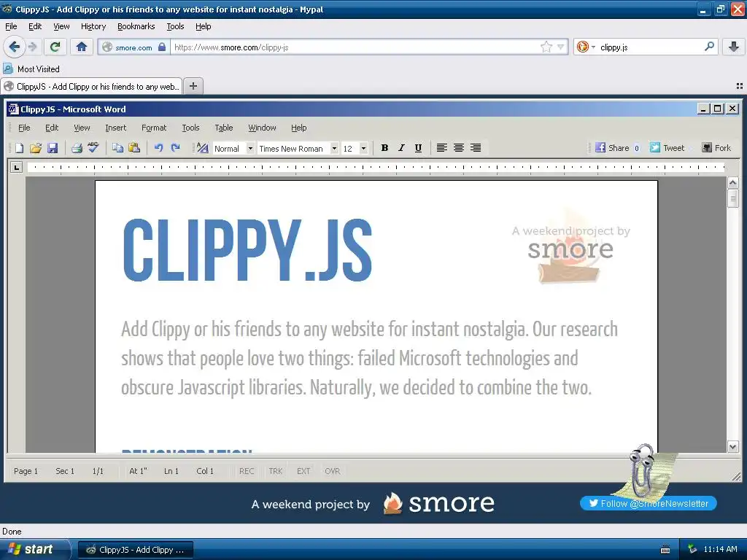
Task: Click the browser Back arrow button
Action: [x=15, y=47]
